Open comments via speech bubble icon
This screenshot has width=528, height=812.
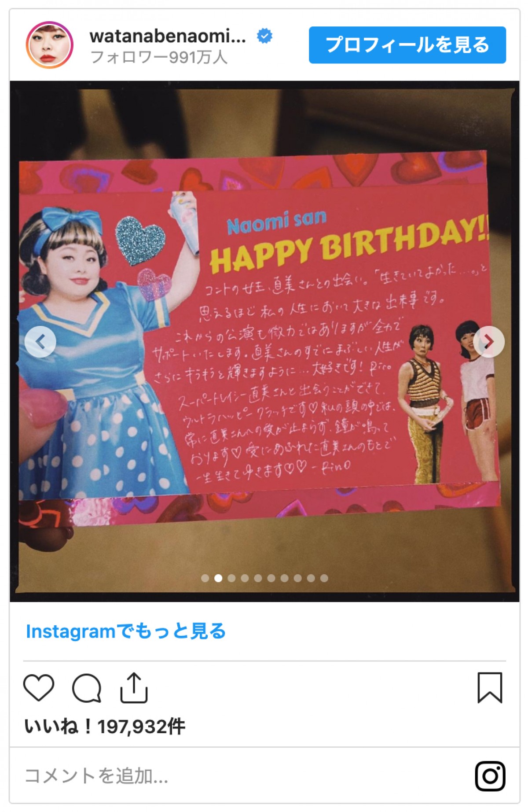coord(87,688)
